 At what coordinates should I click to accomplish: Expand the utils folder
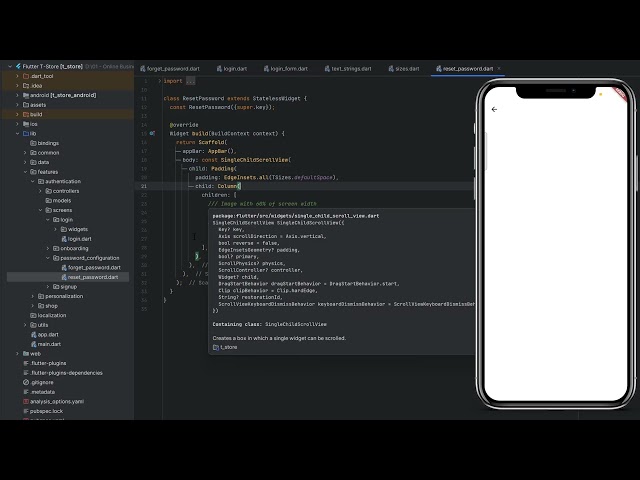pyautogui.click(x=25, y=325)
